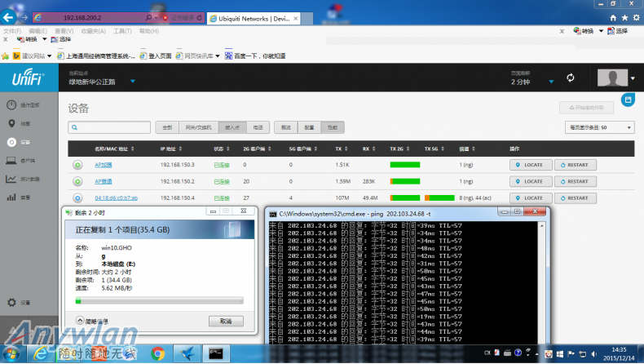This screenshot has height=364, width=644.
Task: Click the TX 5G bar for 192.168.150.4
Action: (439, 198)
